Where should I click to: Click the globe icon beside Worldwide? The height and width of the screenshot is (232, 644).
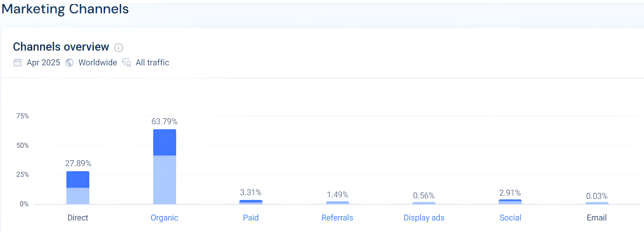click(69, 63)
